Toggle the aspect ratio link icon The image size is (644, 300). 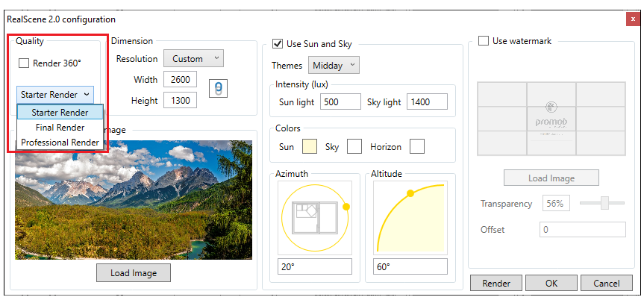pos(218,88)
